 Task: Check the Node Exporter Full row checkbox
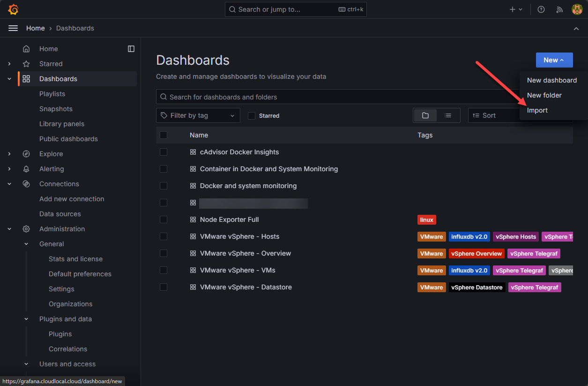coord(164,219)
